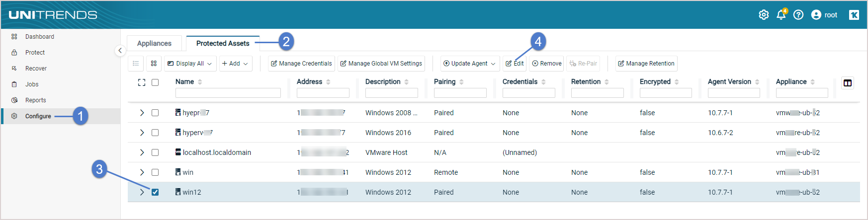This screenshot has width=868, height=220.
Task: Expand the win12 row
Action: [x=142, y=192]
